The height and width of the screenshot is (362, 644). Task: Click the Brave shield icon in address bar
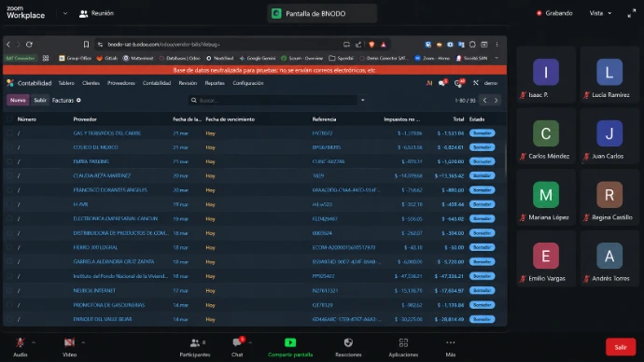point(371,45)
